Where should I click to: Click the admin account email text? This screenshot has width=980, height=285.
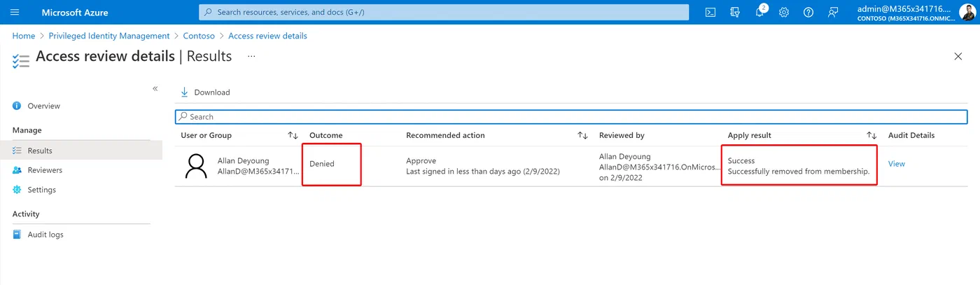904,8
